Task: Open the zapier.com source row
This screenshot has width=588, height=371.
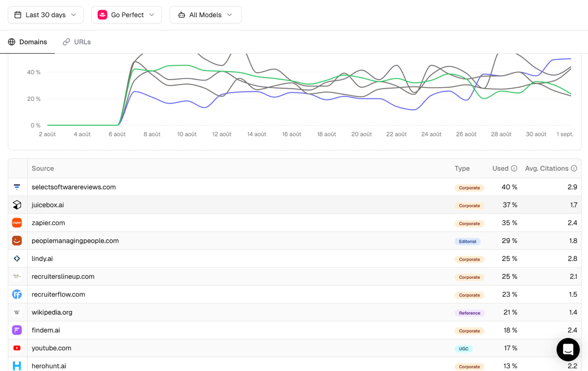Action: (295, 223)
